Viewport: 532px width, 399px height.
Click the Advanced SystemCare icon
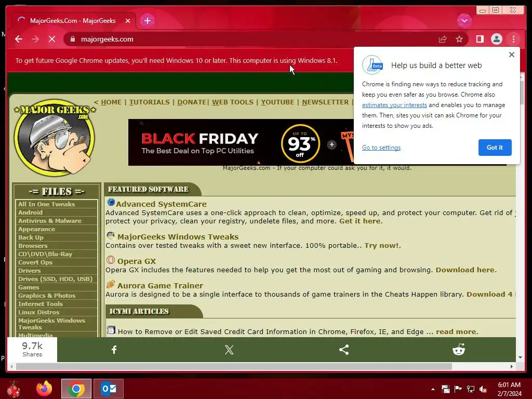[x=111, y=202]
